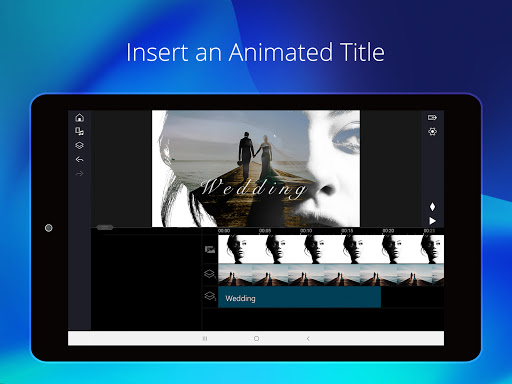Select the overlay track 1 layer icon
The height and width of the screenshot is (384, 512).
click(x=210, y=274)
